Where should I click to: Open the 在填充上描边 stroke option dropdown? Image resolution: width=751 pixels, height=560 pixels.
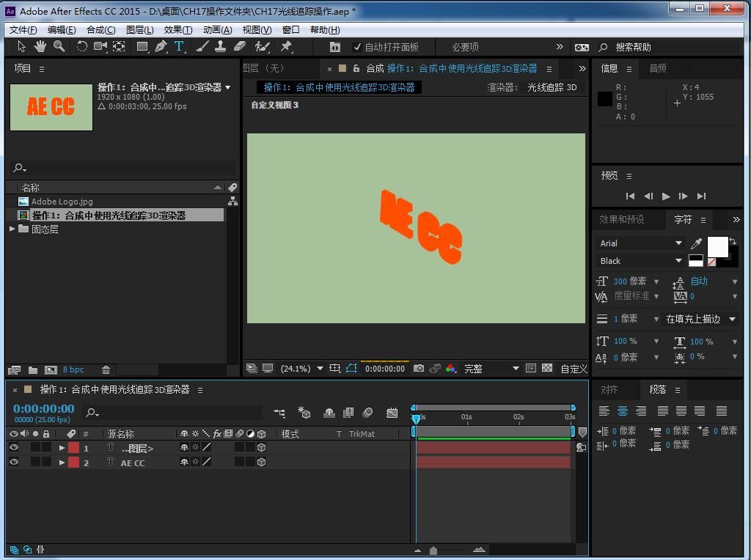[700, 320]
